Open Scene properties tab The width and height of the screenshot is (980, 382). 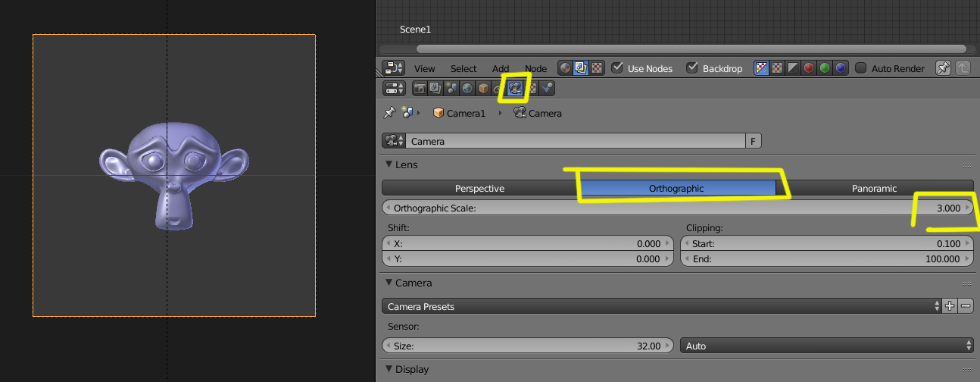coord(451,88)
